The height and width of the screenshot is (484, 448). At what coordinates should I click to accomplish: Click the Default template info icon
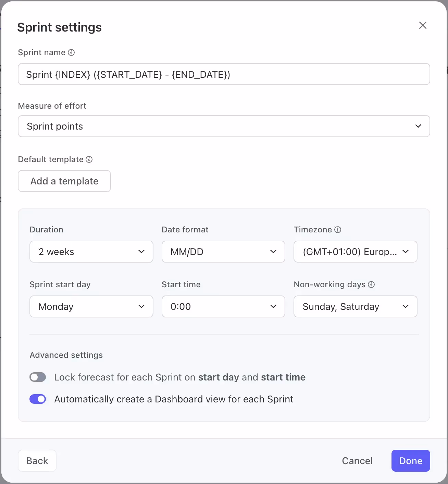[89, 159]
